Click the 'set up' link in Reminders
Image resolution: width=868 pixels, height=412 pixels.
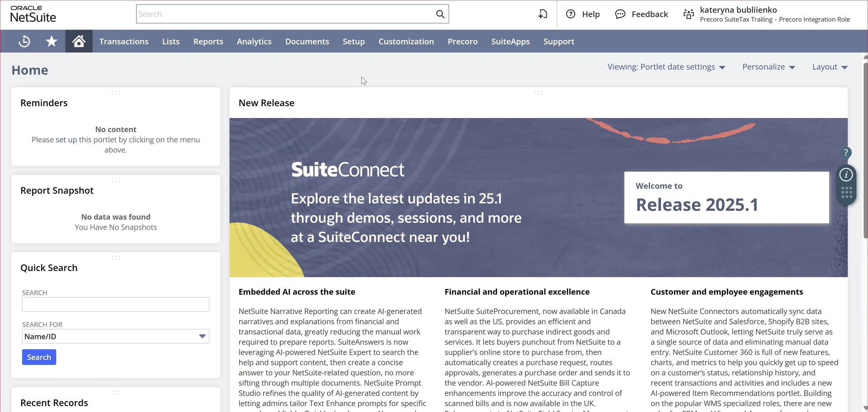click(x=66, y=140)
